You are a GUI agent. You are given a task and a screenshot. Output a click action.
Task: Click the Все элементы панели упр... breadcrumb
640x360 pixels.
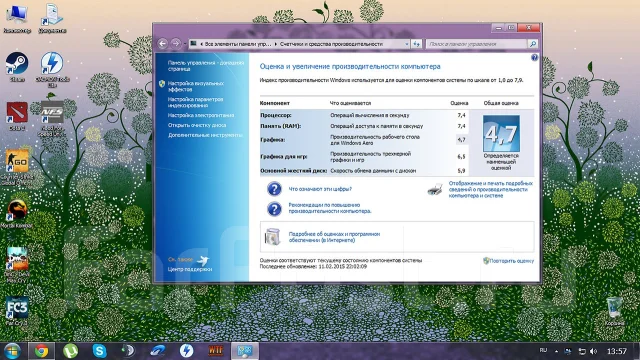point(238,44)
